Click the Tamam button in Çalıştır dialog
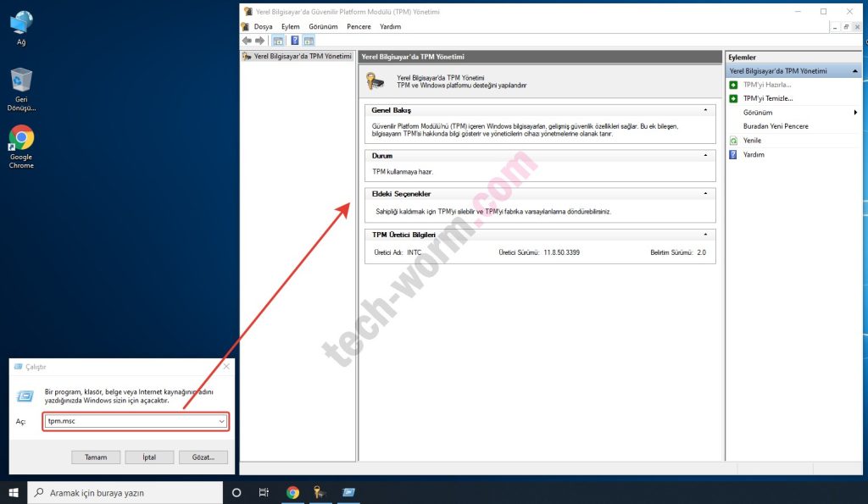Image resolution: width=868 pixels, height=504 pixels. click(x=96, y=457)
